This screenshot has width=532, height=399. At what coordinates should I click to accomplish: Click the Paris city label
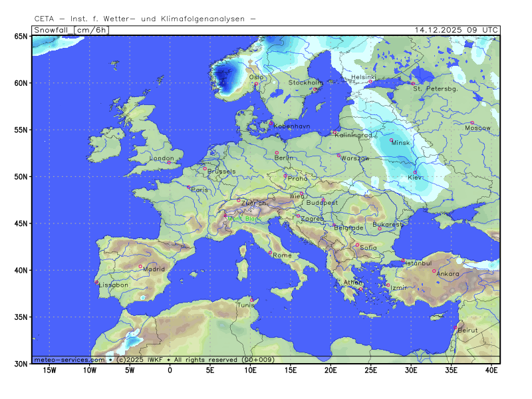pos(199,190)
